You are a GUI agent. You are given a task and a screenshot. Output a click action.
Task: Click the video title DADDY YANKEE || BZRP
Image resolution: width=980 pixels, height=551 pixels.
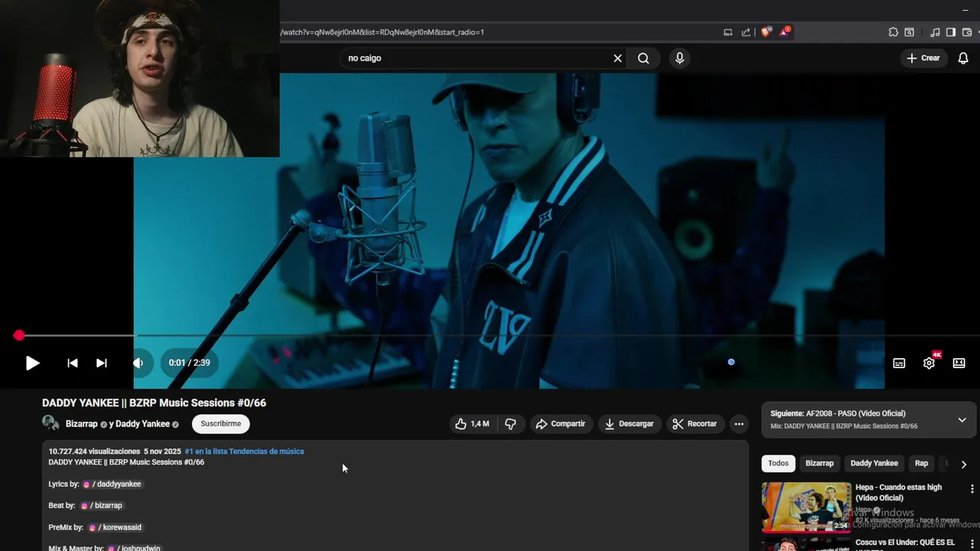[x=154, y=403]
